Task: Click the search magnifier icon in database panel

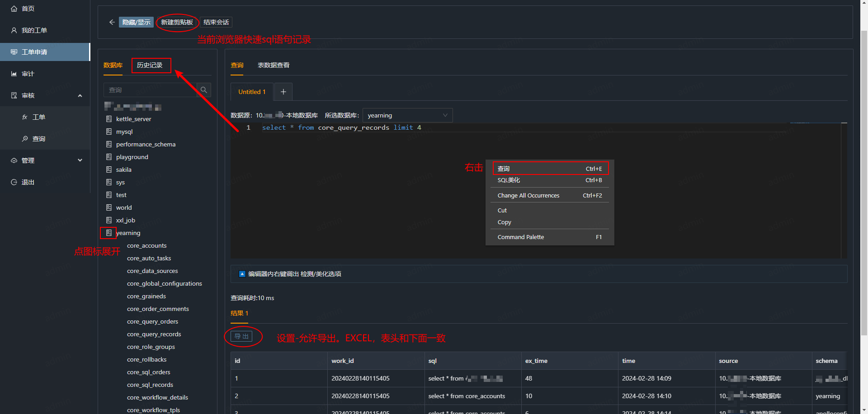Action: [203, 89]
